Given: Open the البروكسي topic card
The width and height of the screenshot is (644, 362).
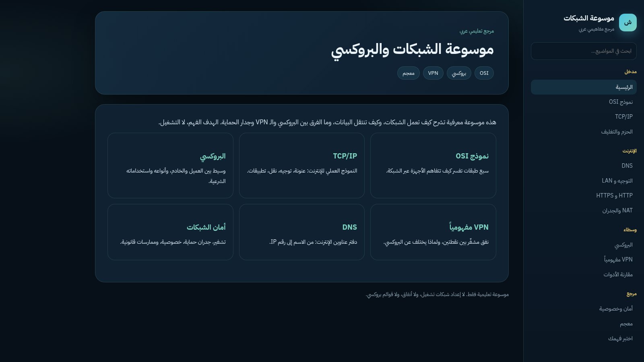Looking at the screenshot, I should [170, 165].
